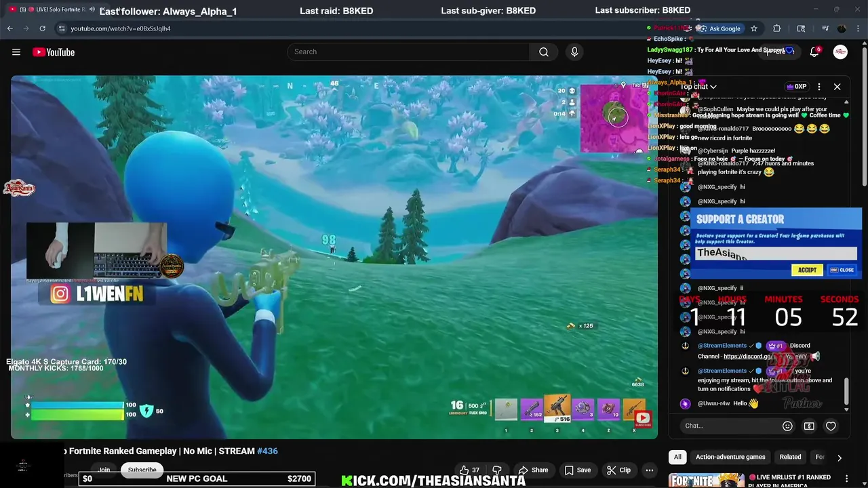Start voice search with microphone icon

tap(574, 52)
